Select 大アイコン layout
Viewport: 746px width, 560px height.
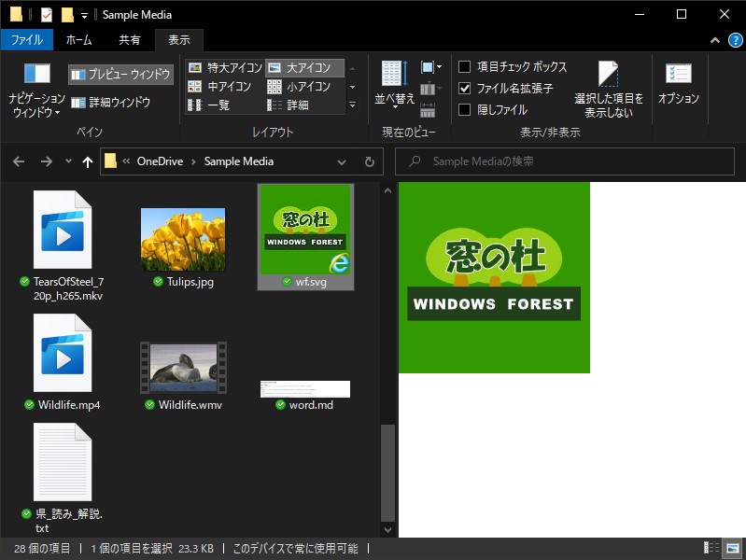304,68
